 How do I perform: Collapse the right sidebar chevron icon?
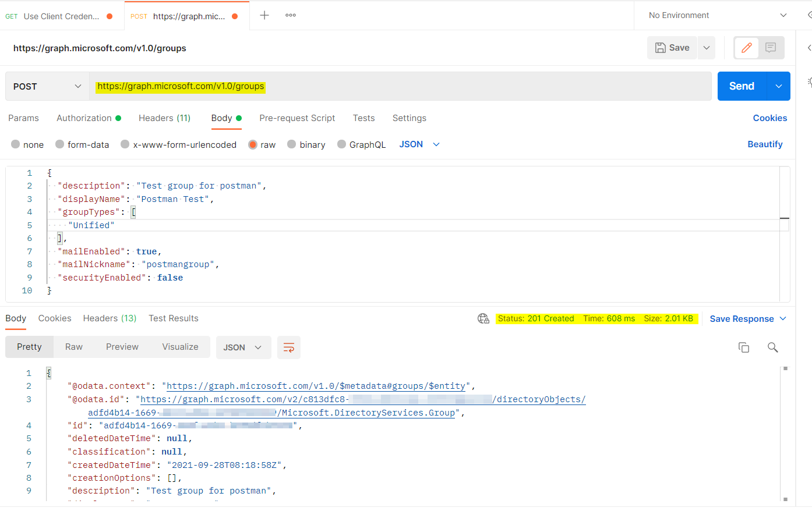pos(809,48)
